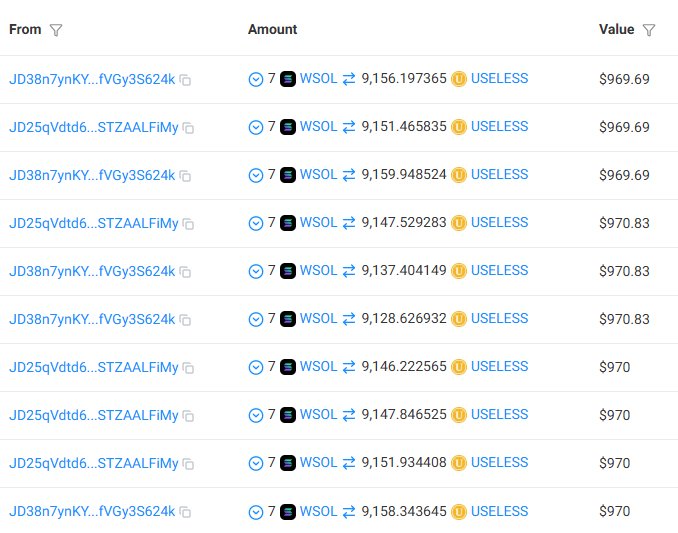Open JD38n7ynKY address in 9,158.343645 row

click(92, 511)
